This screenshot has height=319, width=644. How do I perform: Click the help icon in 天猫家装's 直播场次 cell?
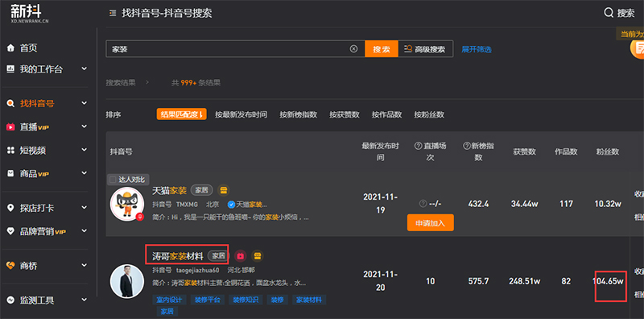point(423,204)
